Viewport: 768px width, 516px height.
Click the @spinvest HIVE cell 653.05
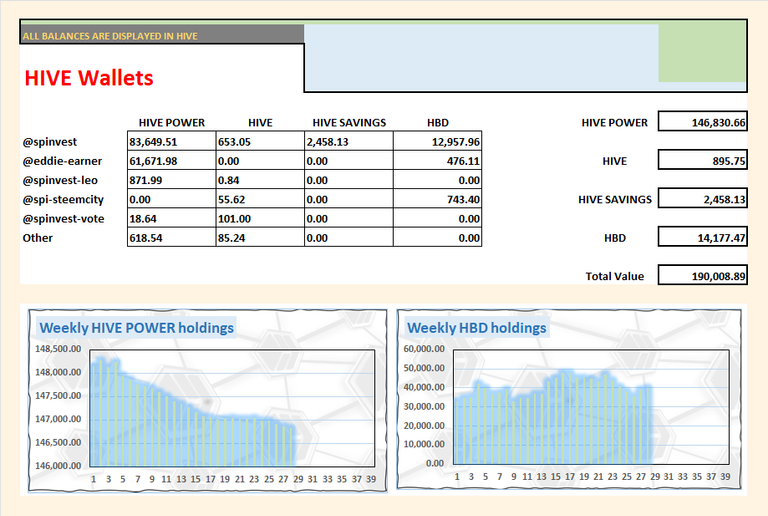260,141
